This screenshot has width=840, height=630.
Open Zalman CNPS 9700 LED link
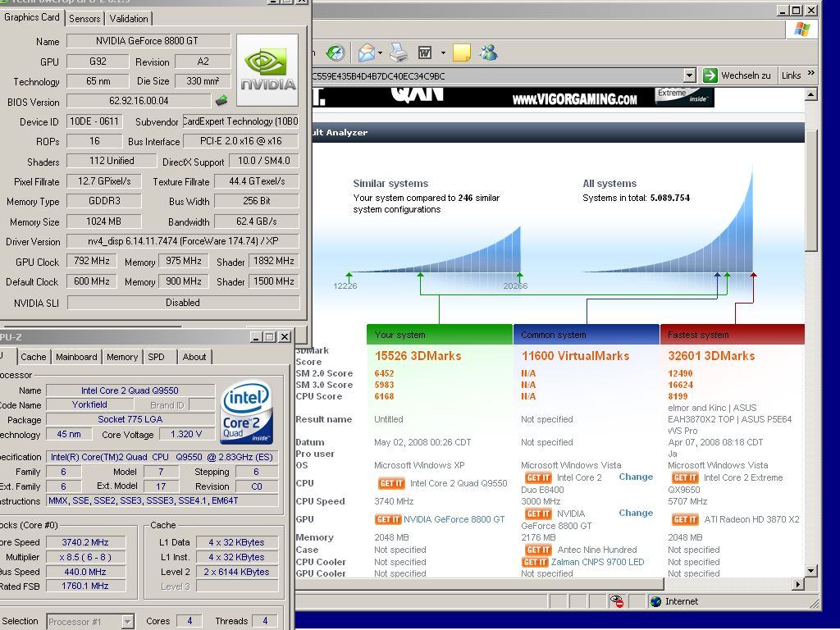(597, 562)
